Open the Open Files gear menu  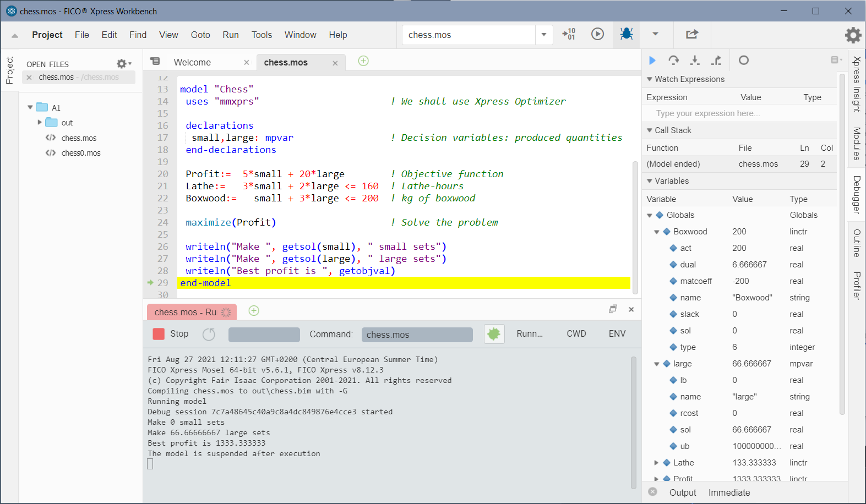tap(124, 64)
